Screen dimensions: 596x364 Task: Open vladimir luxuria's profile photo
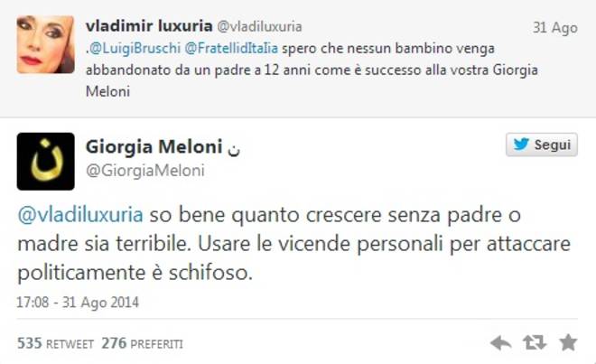pyautogui.click(x=46, y=44)
